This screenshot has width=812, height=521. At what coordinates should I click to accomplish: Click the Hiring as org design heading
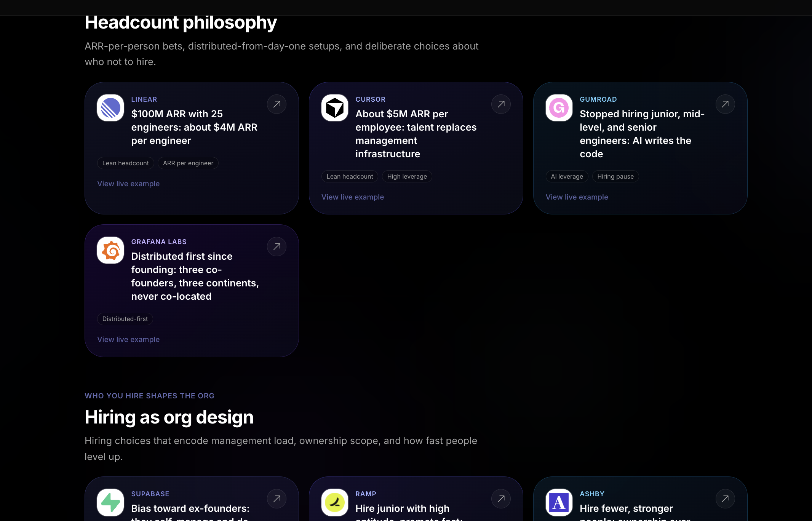click(x=169, y=417)
